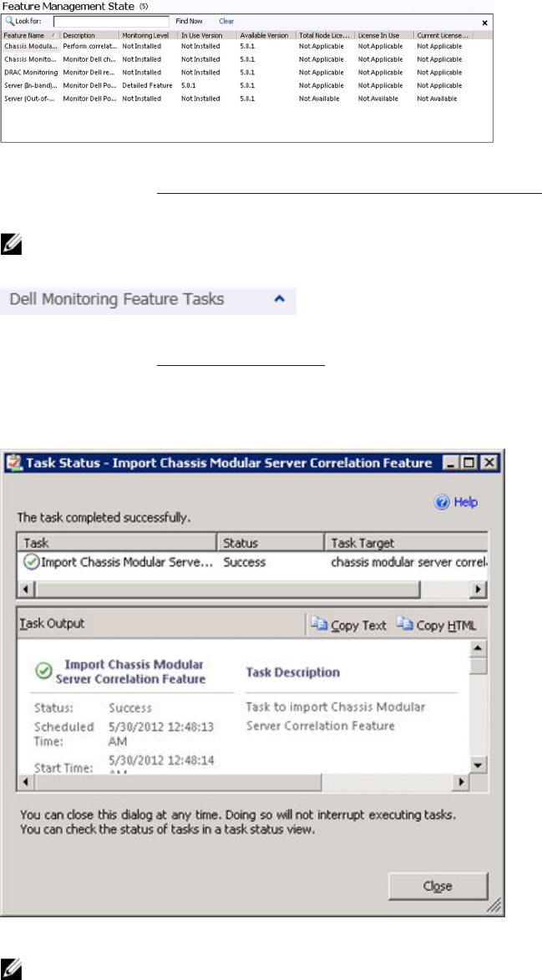Click the output vertical scrollbar thumb
Viewport: 542px width, 980px height.
pyautogui.click(x=478, y=666)
